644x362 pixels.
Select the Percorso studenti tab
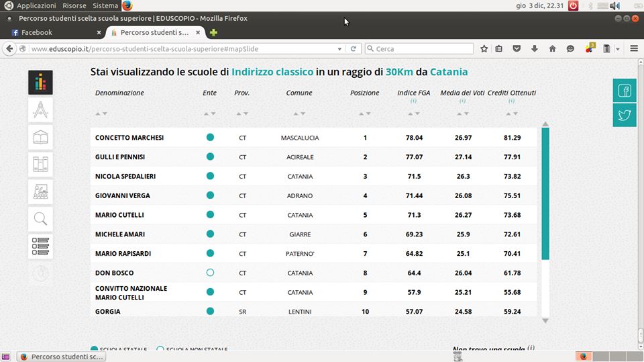[154, 32]
